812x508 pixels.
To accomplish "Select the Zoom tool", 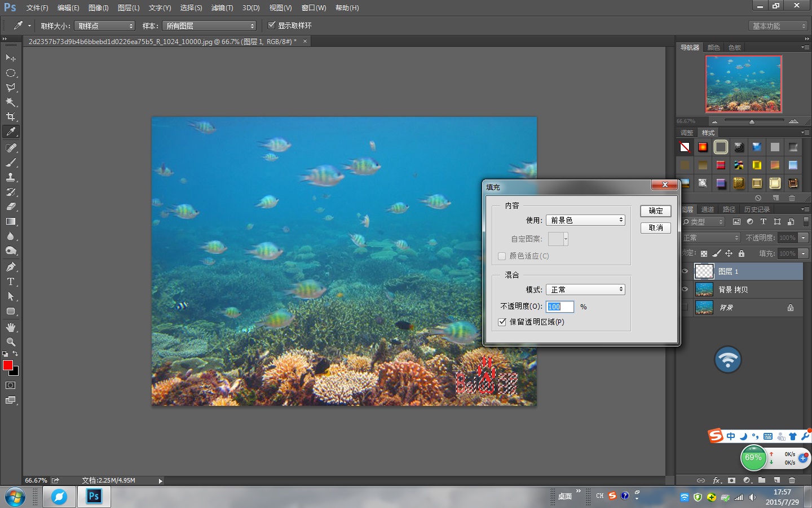I will click(11, 342).
